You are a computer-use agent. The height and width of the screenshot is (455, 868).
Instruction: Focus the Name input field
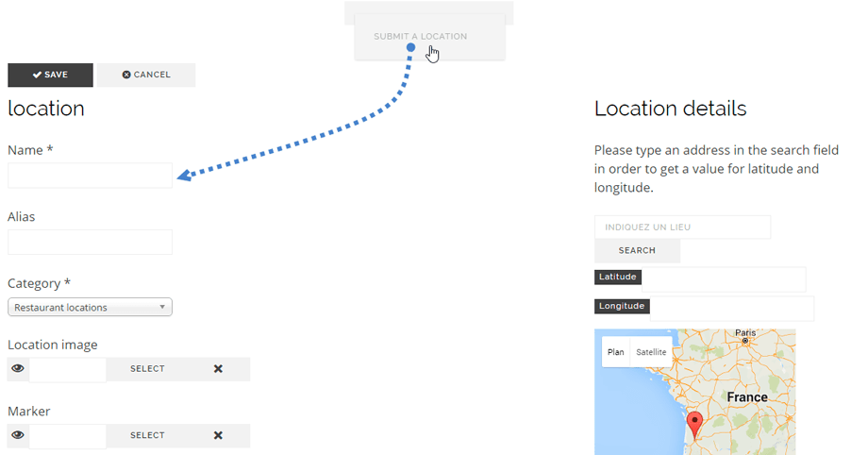[x=90, y=176]
